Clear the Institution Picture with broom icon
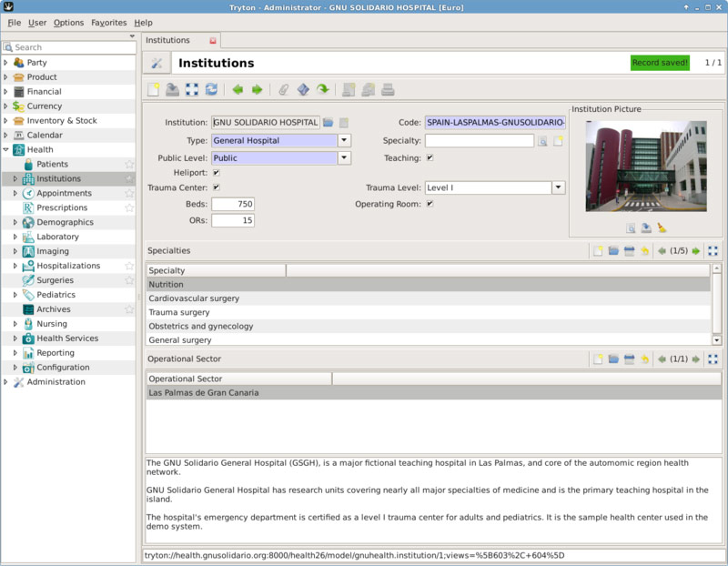 (662, 229)
